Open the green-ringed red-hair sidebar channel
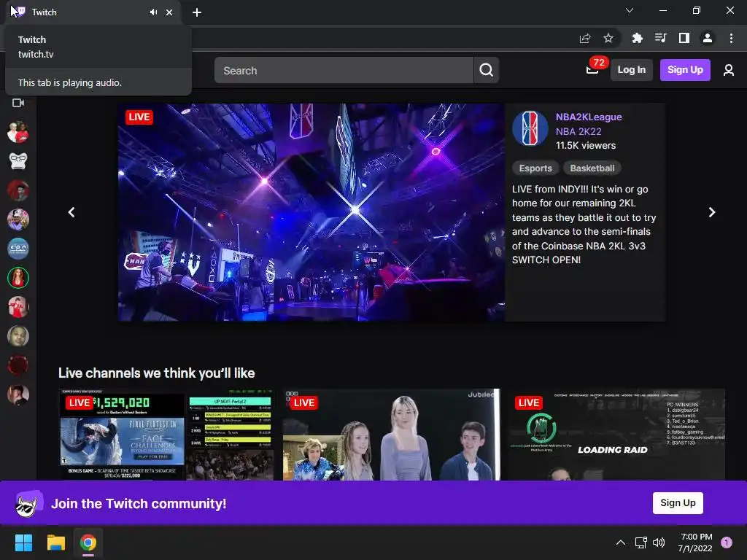The height and width of the screenshot is (560, 747). click(x=18, y=278)
